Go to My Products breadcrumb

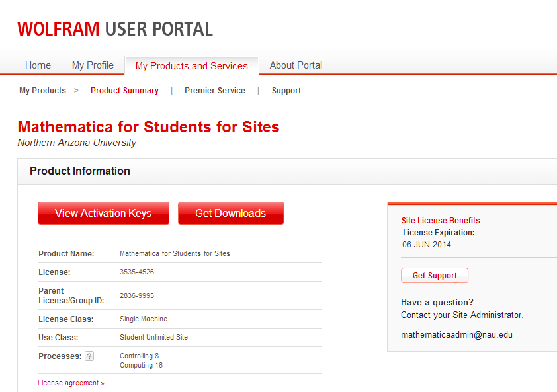(x=42, y=91)
